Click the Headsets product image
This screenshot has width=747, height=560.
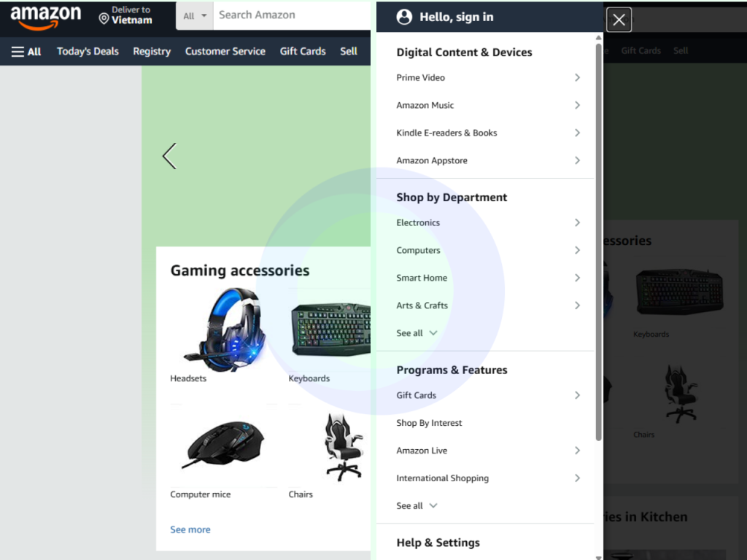224,330
